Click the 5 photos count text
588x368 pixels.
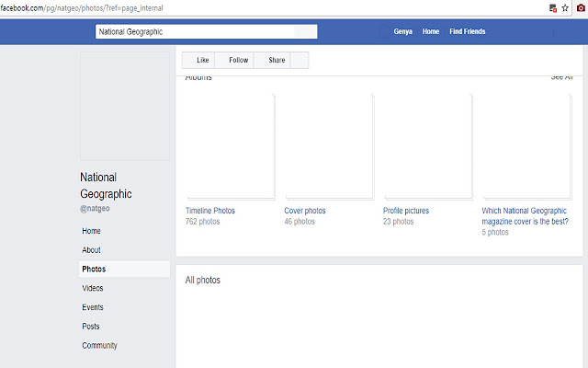[495, 233]
